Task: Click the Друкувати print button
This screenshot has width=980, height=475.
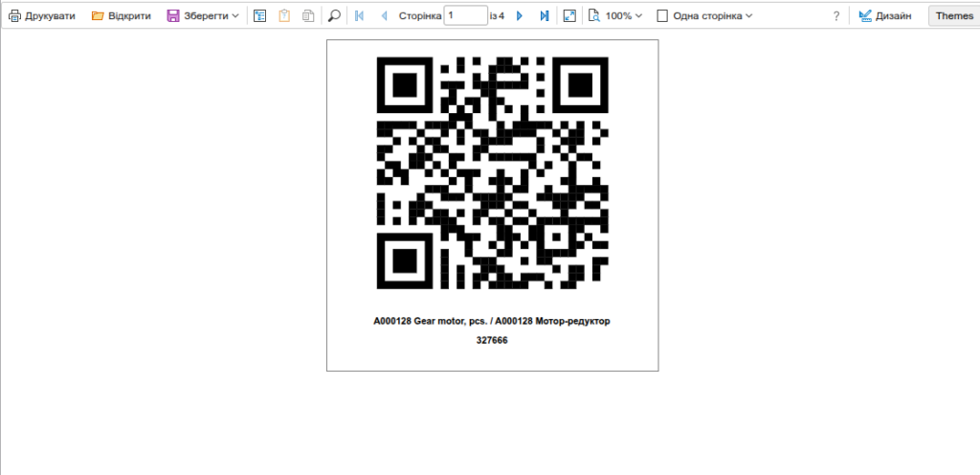Action: point(42,16)
